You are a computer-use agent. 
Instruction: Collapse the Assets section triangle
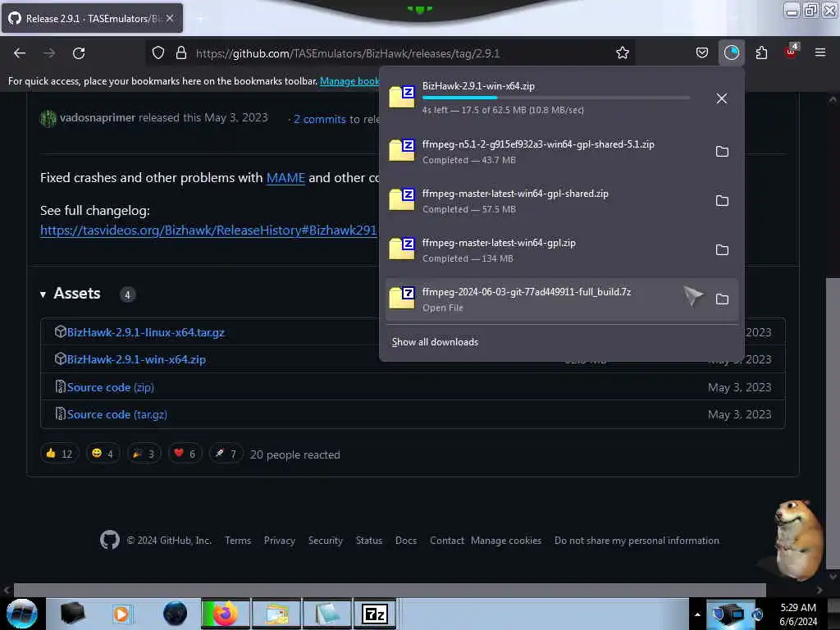click(x=43, y=294)
